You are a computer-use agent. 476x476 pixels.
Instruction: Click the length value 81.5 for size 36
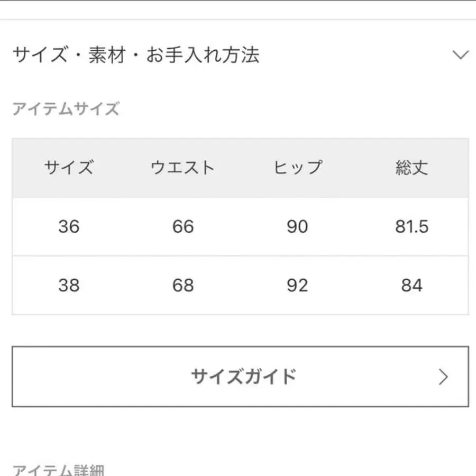click(413, 226)
